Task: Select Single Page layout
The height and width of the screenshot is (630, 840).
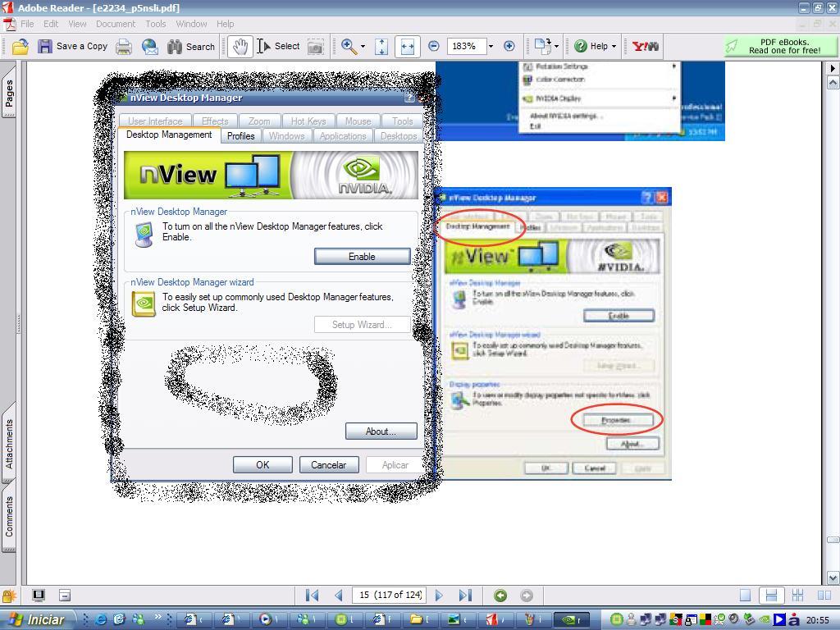Action: coord(745,596)
